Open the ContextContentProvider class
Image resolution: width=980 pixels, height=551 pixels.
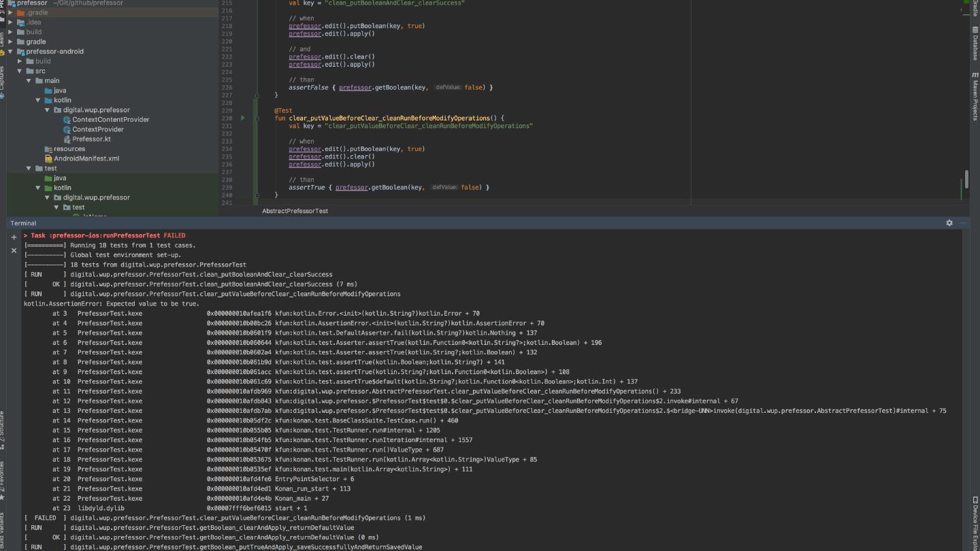[110, 120]
